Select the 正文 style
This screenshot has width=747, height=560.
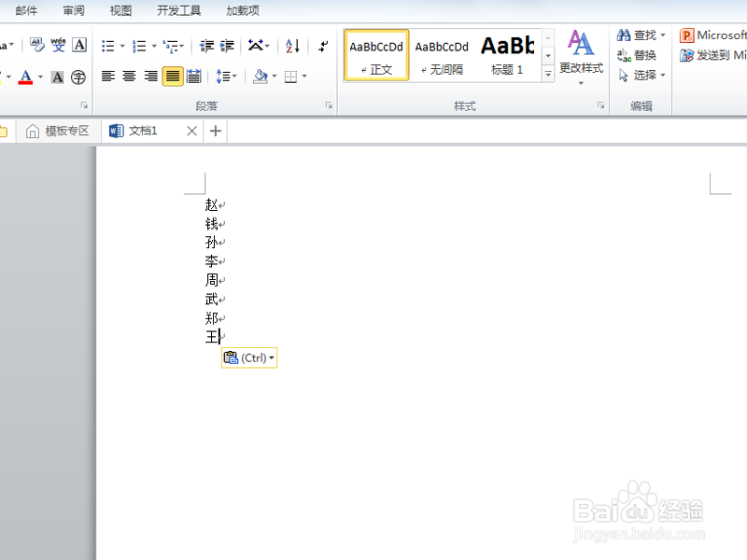tap(376, 55)
